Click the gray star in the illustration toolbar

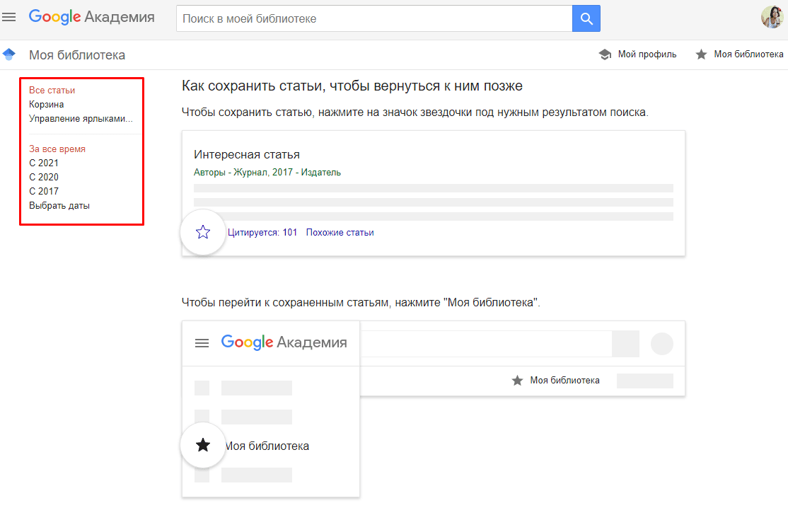click(517, 381)
